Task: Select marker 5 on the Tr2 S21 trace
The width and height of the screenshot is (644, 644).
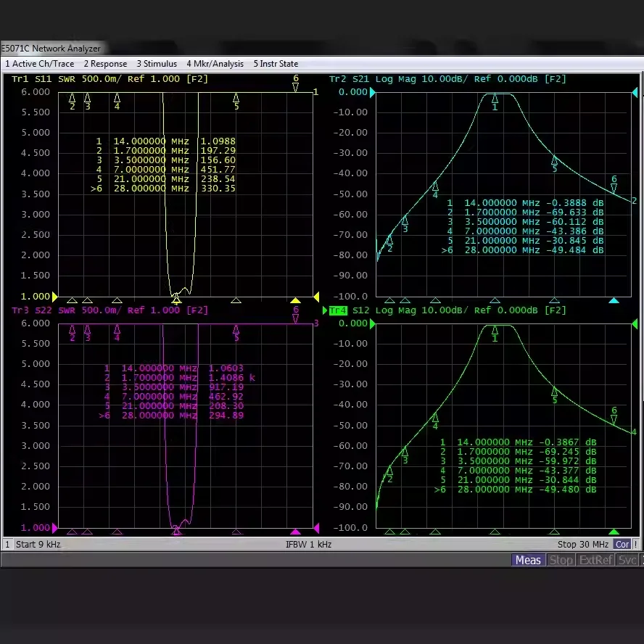Action: pos(555,161)
